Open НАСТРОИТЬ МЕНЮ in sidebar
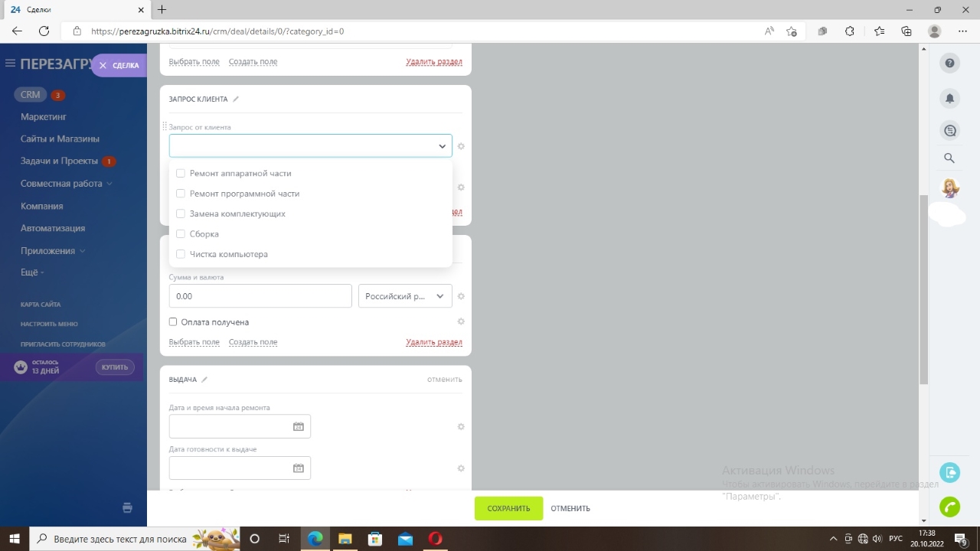 [49, 324]
